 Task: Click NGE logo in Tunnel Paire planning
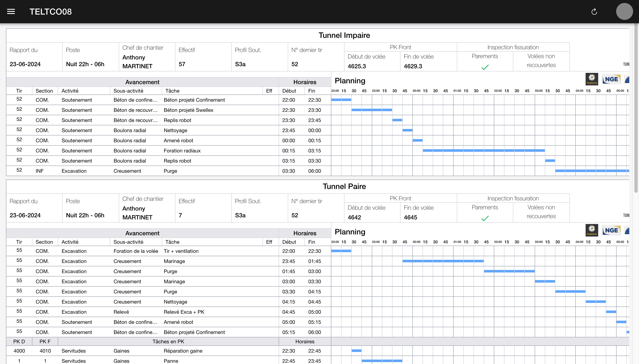point(611,230)
